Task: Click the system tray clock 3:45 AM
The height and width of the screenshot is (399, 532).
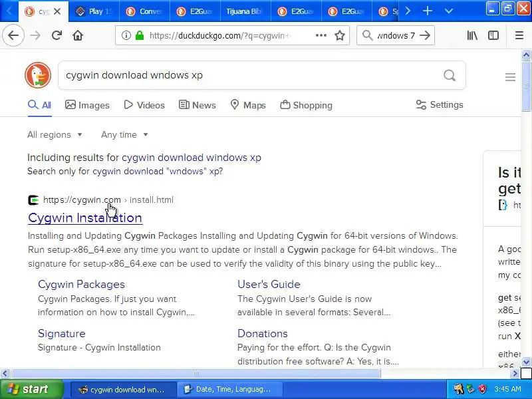Action: point(507,389)
